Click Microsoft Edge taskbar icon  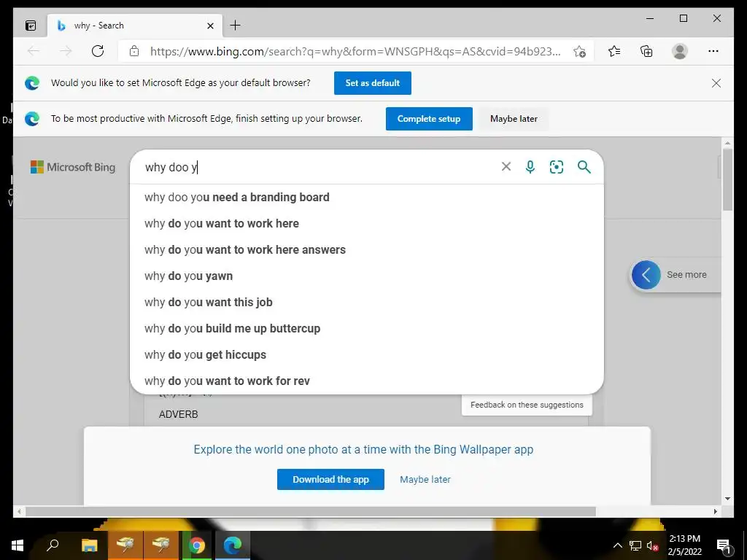click(233, 545)
